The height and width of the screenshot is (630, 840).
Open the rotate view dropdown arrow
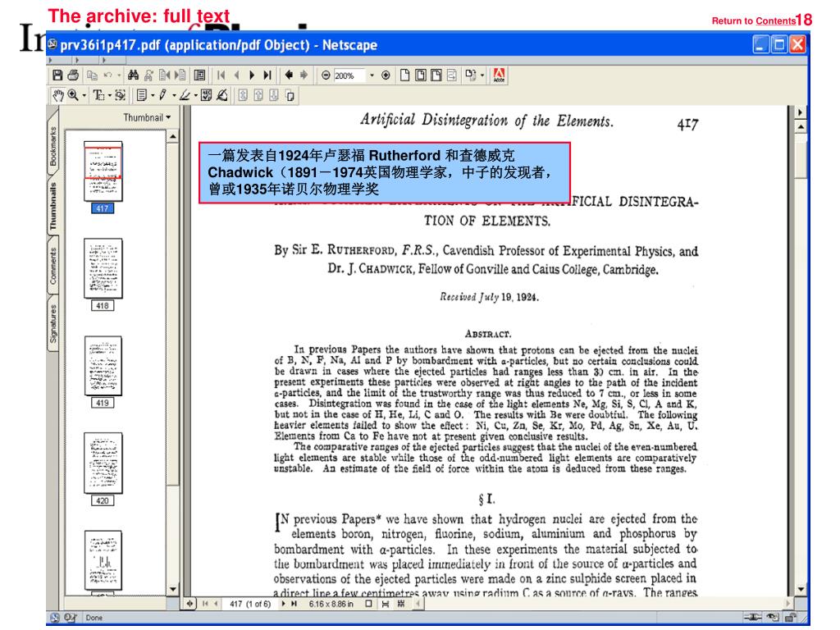click(482, 75)
